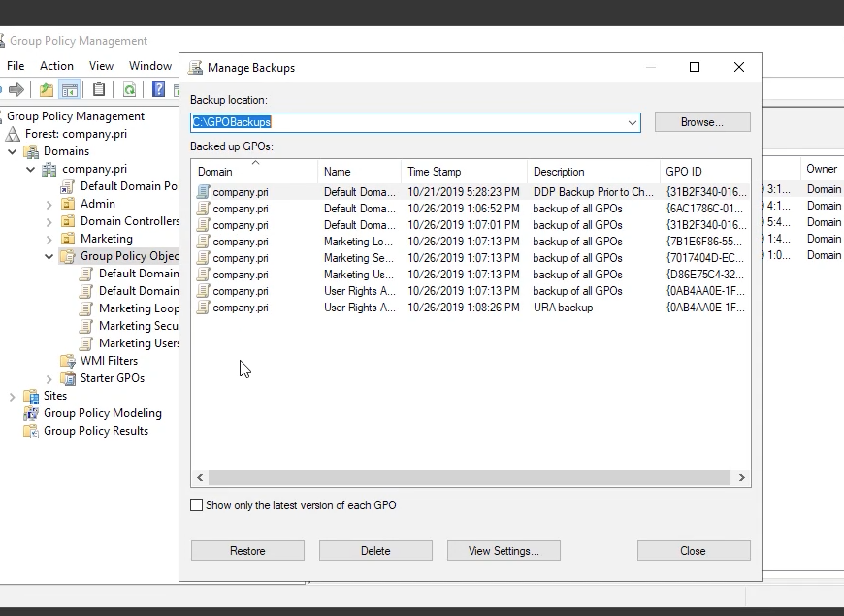Open the View menu

click(101, 66)
